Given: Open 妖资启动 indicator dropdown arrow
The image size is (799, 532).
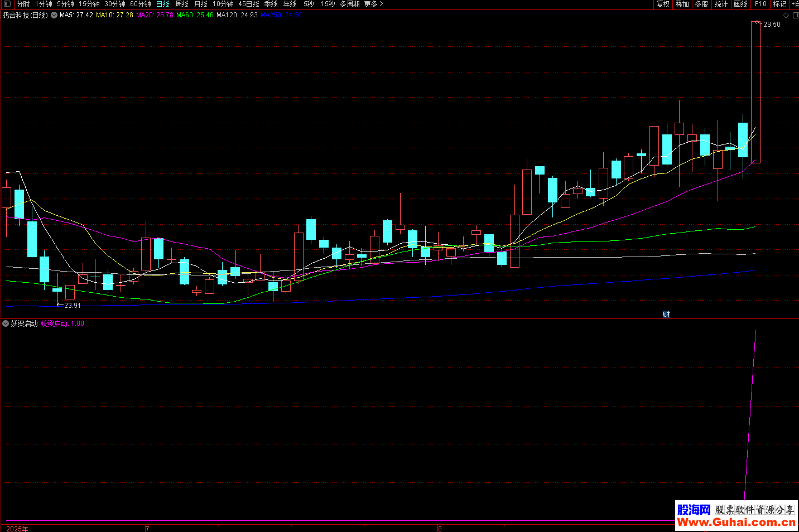Looking at the screenshot, I should coord(6,323).
